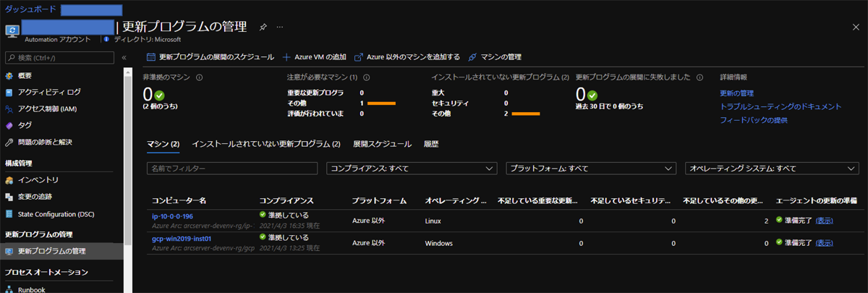Click info icon next to 非準拠のマシン
This screenshot has height=293, width=868.
tap(199, 77)
